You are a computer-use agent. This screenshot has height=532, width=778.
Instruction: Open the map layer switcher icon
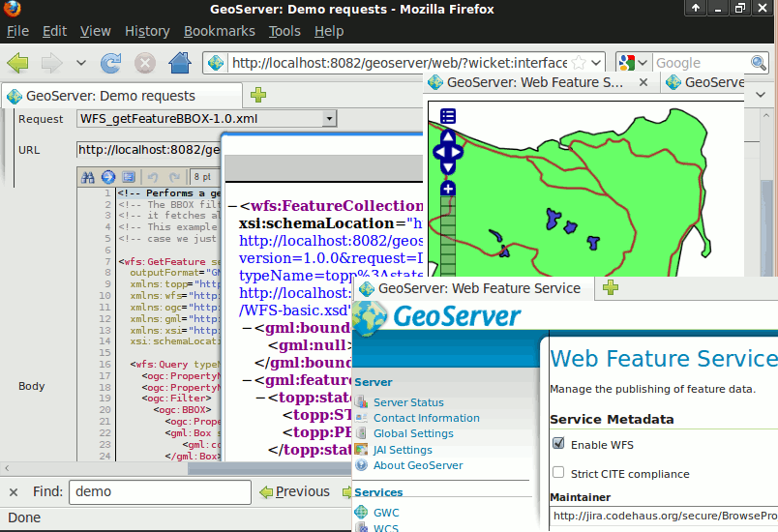pyautogui.click(x=448, y=116)
